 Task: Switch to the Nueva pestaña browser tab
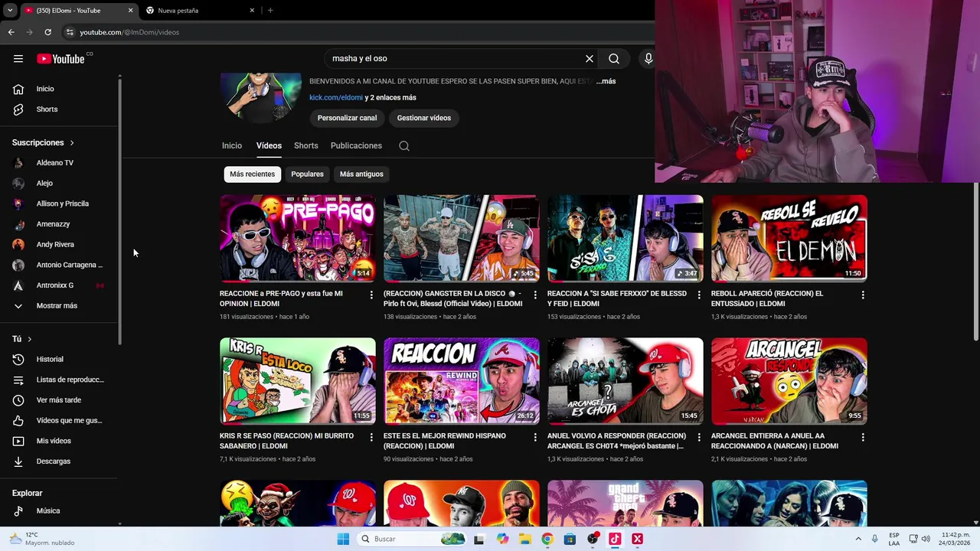pos(199,11)
